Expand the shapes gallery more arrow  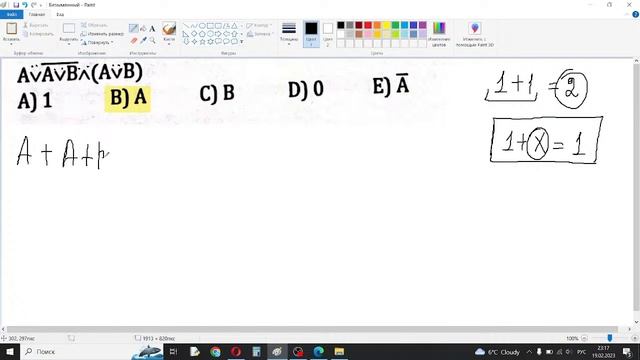click(242, 42)
